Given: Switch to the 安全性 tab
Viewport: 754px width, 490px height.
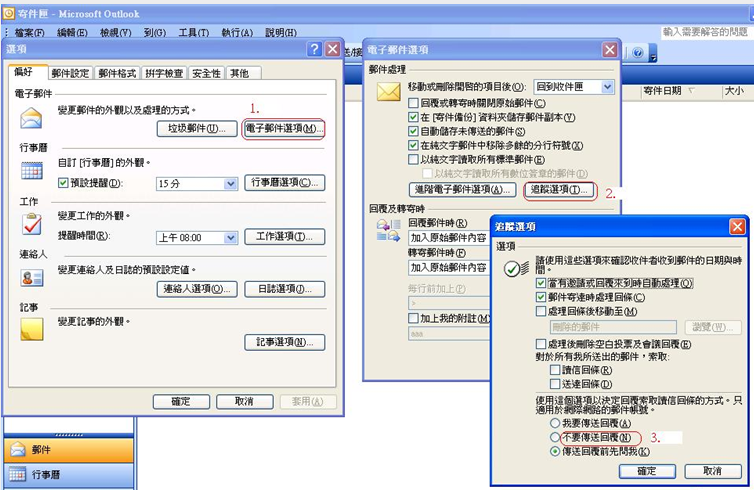Looking at the screenshot, I should tap(206, 73).
